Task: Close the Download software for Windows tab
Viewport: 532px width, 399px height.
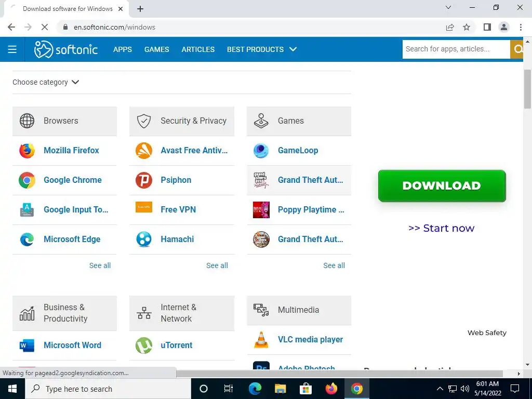Action: [x=121, y=9]
